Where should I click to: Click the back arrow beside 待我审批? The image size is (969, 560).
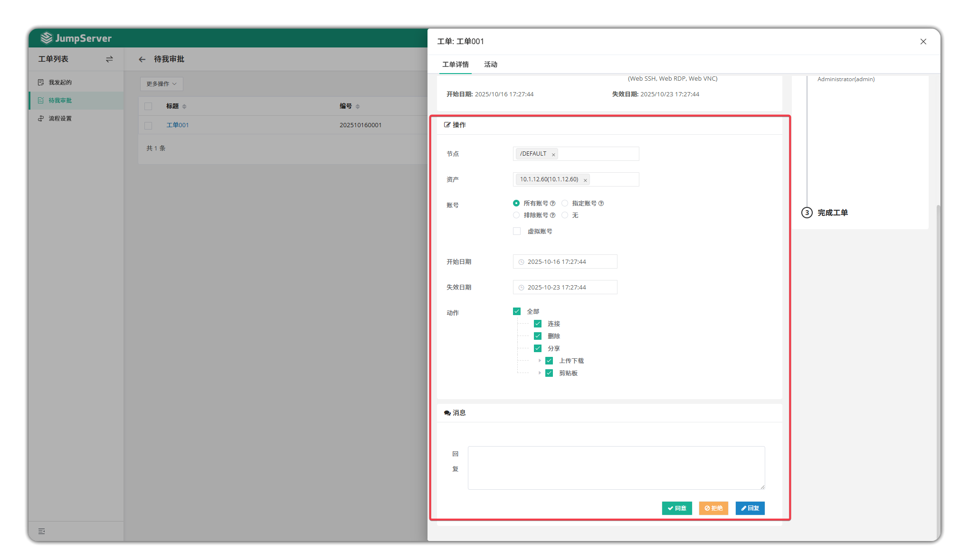click(142, 59)
